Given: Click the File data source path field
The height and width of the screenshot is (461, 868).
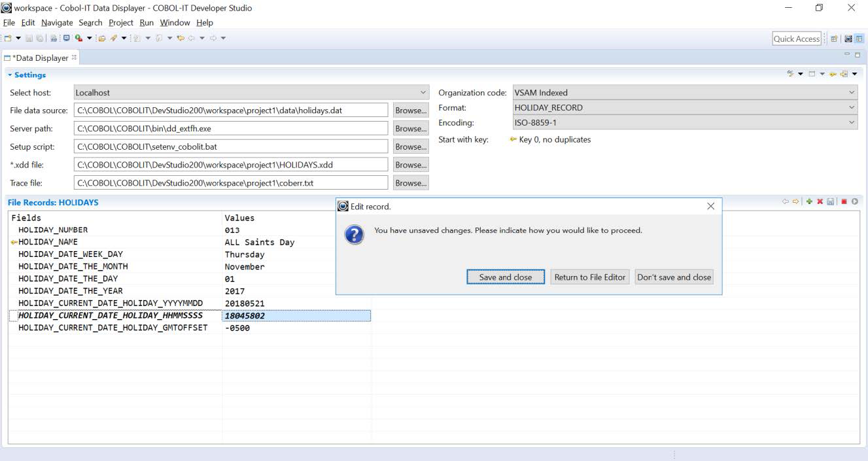Looking at the screenshot, I should [x=230, y=111].
